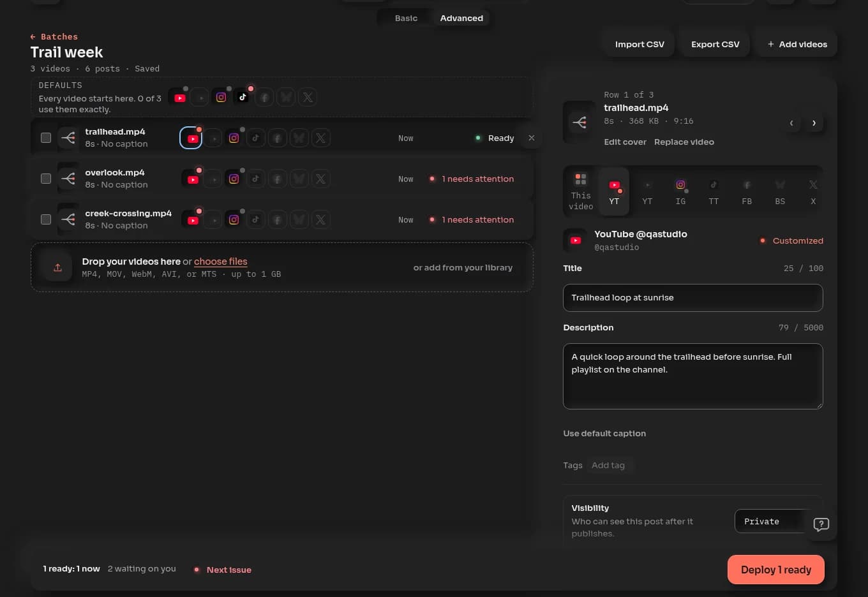This screenshot has height=597, width=868.
Task: Go to previous row with left chevron
Action: [x=791, y=123]
